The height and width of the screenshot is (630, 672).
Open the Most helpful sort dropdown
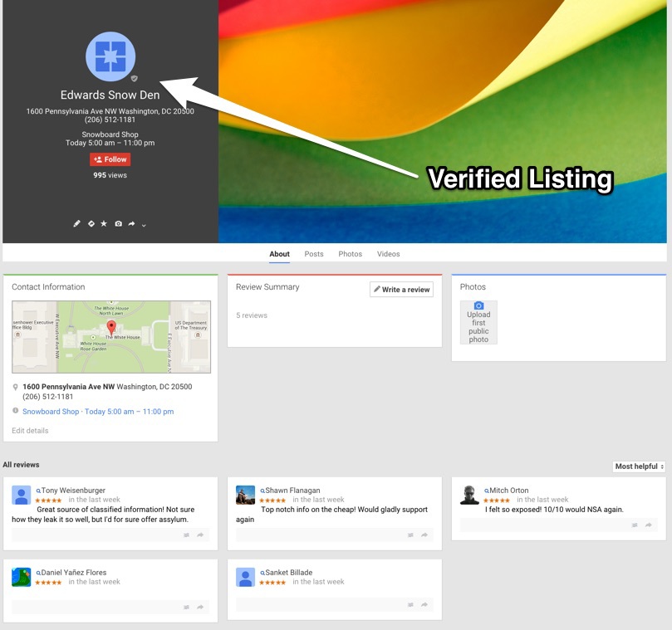point(638,466)
